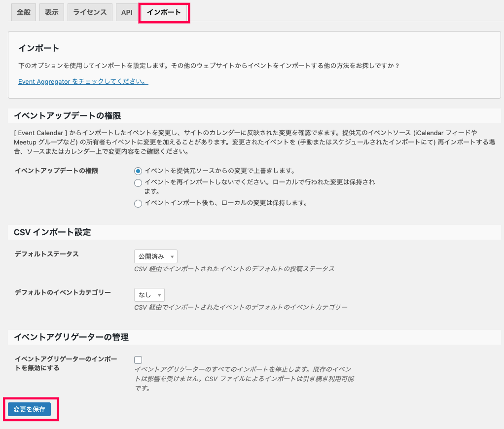
Task: Open the 表示 tab
Action: coord(52,13)
